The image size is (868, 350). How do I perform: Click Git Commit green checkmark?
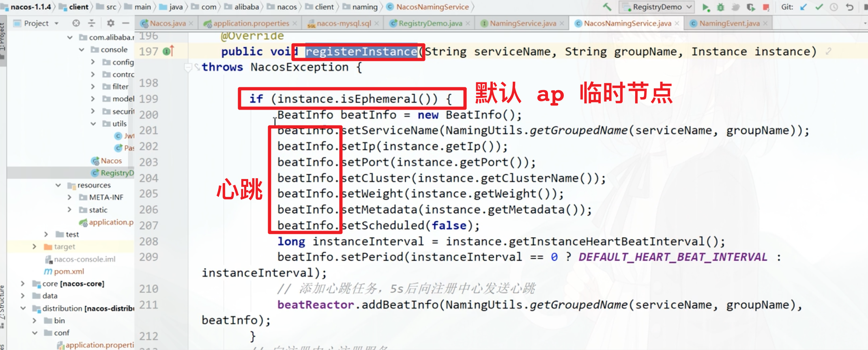click(x=819, y=7)
